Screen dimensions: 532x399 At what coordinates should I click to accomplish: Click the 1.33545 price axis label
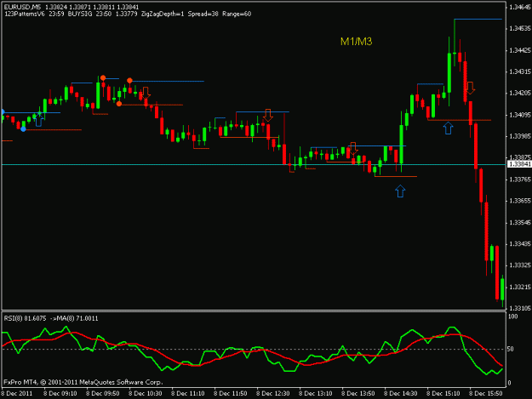click(x=520, y=223)
